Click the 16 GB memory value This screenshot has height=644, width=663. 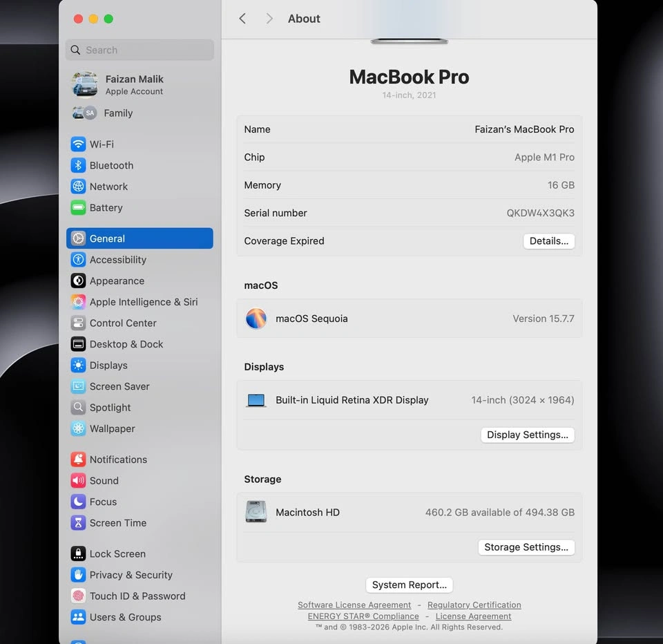(x=561, y=185)
